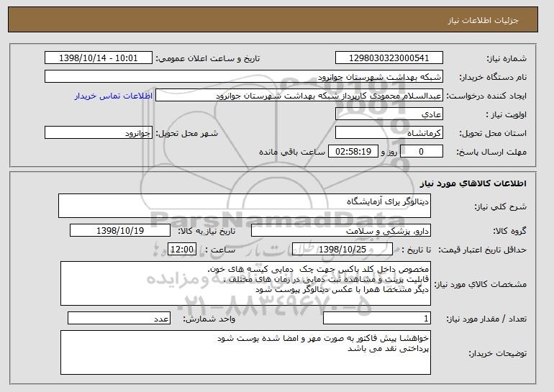Click the جزئیات اطلاعات نیاز header bar
554x392 pixels.
pyautogui.click(x=273, y=19)
